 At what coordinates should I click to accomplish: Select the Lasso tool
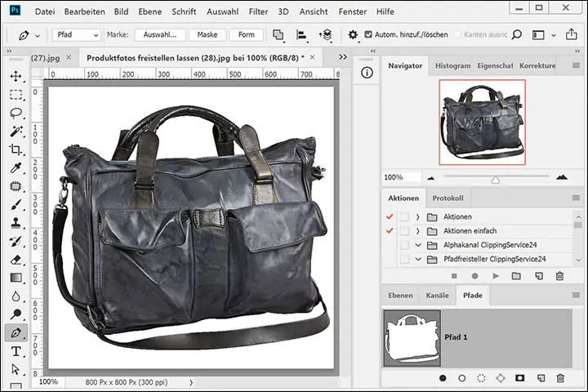pos(16,113)
